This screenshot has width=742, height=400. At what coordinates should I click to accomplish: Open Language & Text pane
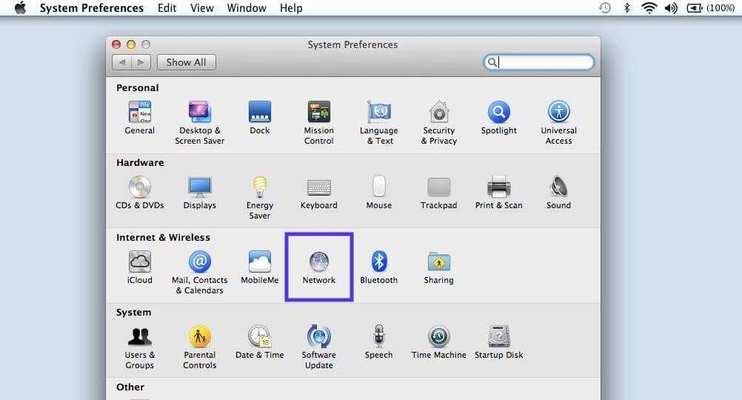[379, 123]
